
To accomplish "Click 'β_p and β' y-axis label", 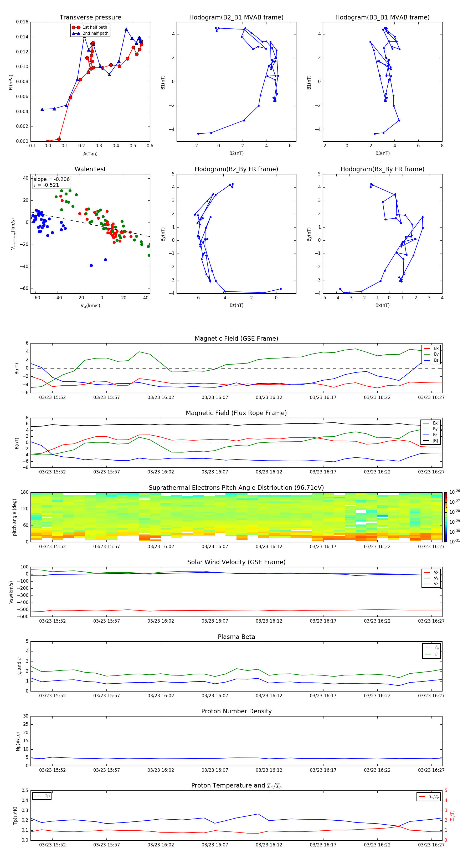I will (19, 667).
